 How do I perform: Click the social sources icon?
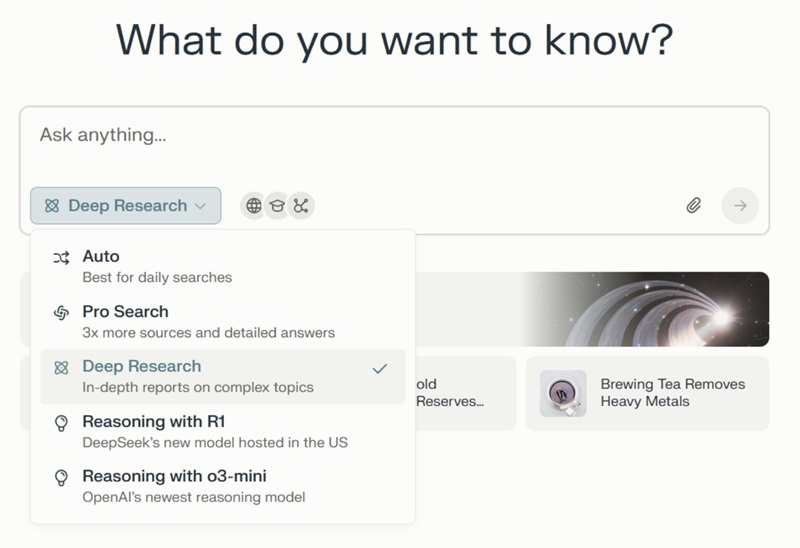pos(301,206)
